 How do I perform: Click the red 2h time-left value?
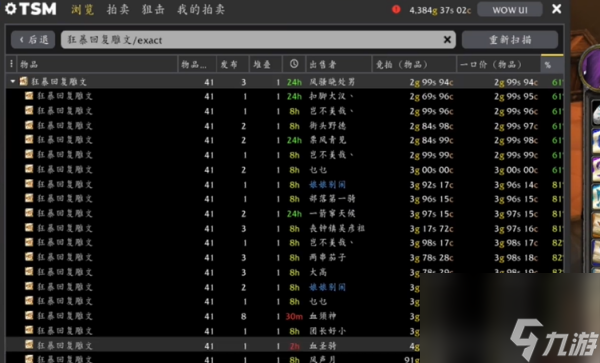pyautogui.click(x=294, y=346)
